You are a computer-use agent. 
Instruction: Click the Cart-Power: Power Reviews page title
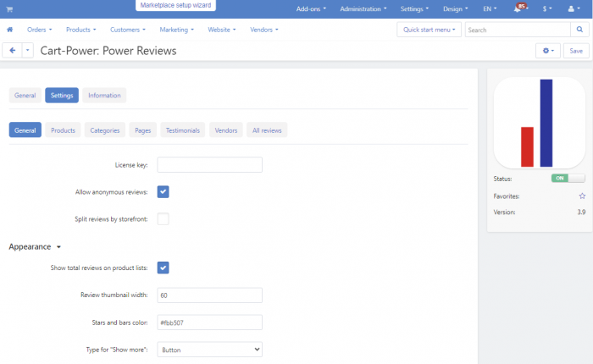108,51
